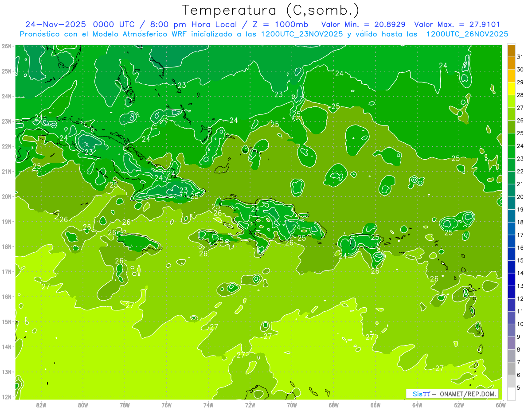
Task: Click the valid-until time "1200UTC_26NOV2025"
Action: 467,34
